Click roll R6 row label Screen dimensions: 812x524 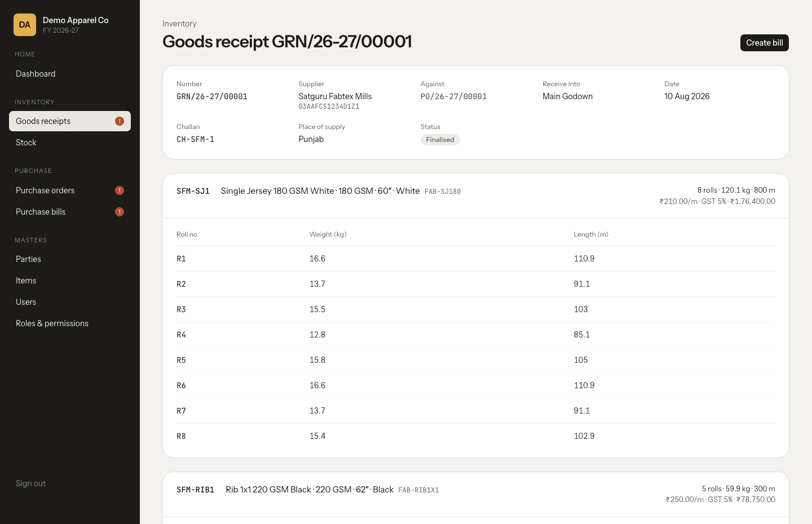pyautogui.click(x=181, y=385)
